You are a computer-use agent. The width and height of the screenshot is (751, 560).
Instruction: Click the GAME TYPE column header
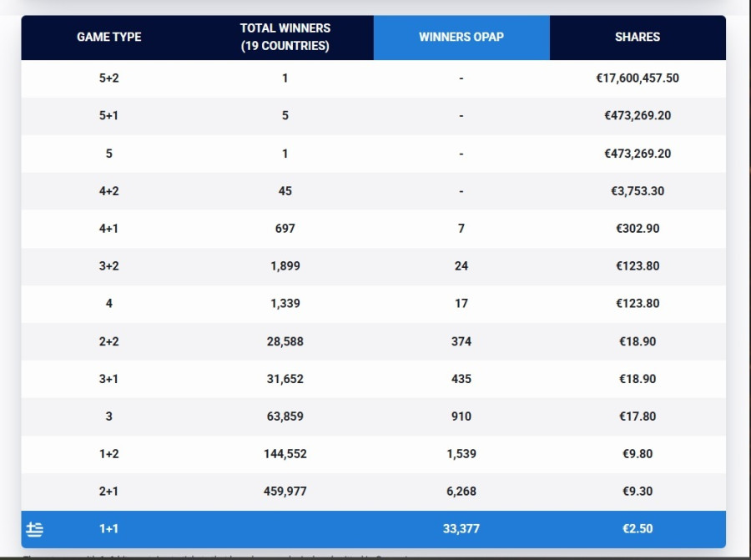(x=109, y=38)
